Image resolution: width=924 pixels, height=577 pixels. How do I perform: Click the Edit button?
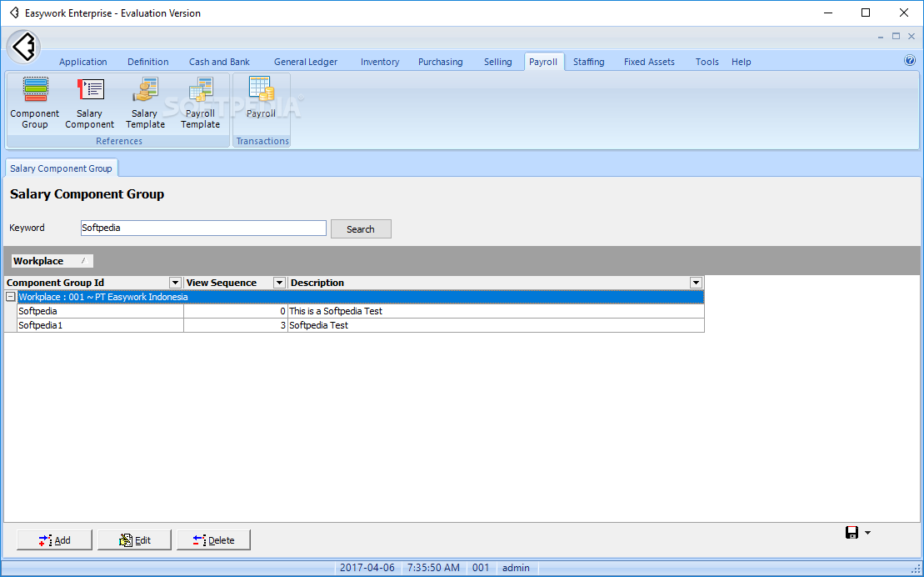(134, 539)
